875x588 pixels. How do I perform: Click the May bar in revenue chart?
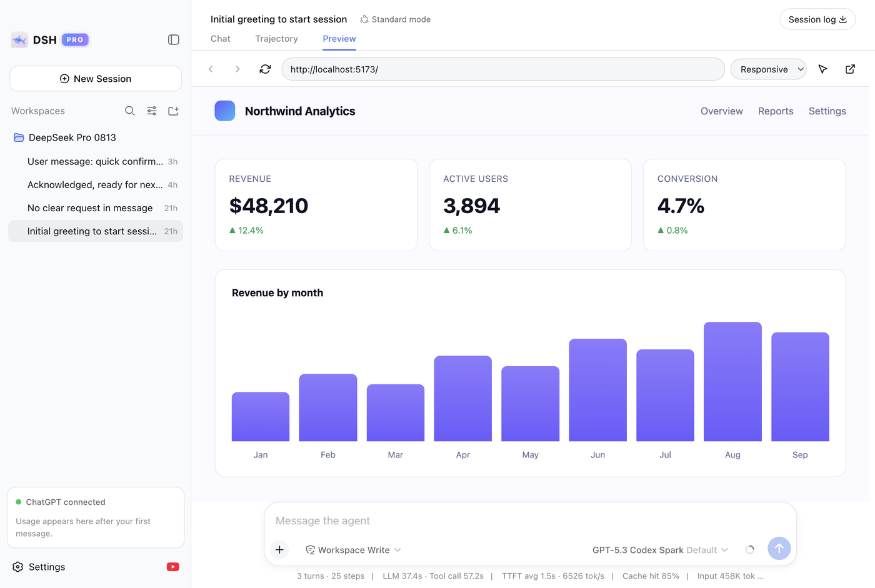[531, 404]
